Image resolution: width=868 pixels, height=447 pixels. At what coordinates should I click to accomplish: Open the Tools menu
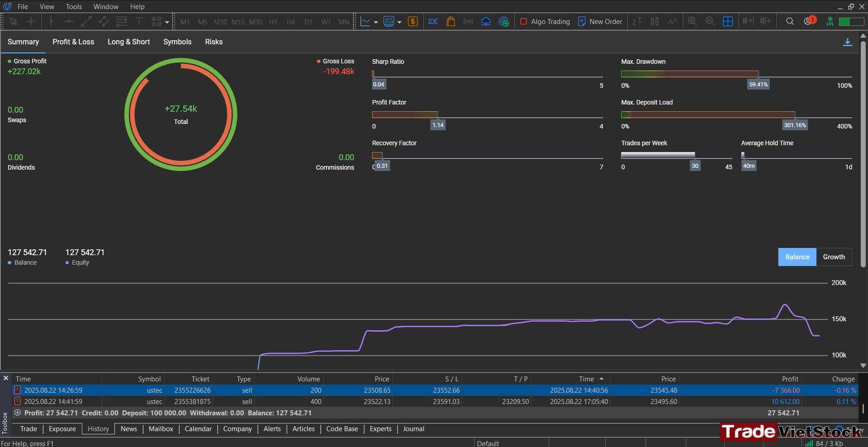(74, 6)
